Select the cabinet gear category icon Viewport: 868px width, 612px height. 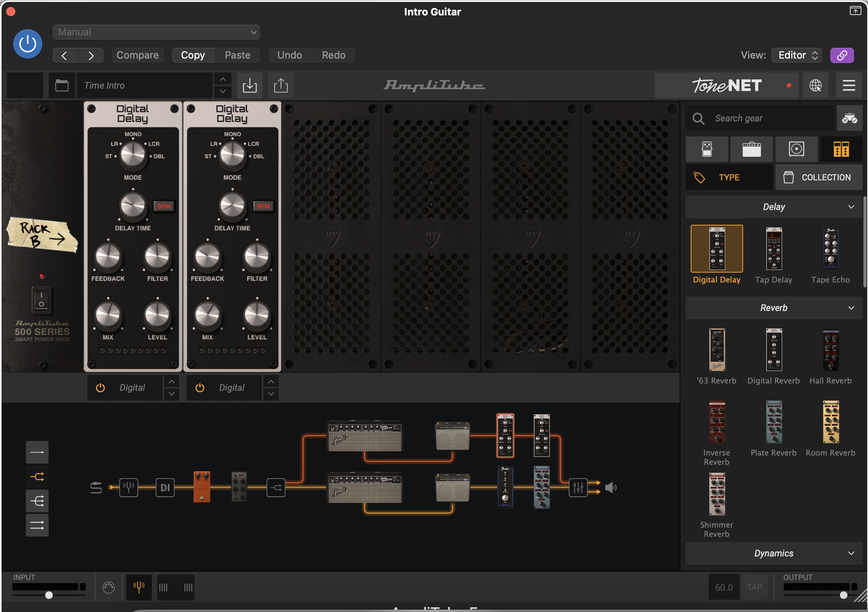[796, 149]
